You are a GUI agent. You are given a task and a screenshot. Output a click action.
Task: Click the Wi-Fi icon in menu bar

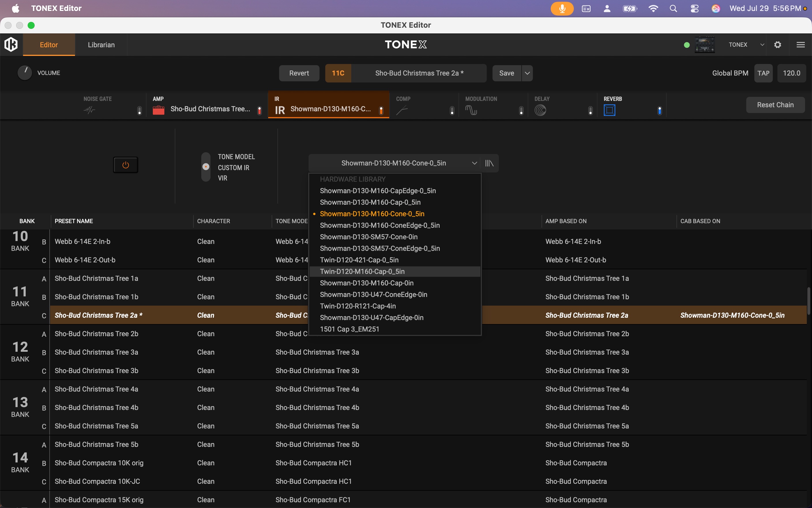pyautogui.click(x=653, y=8)
